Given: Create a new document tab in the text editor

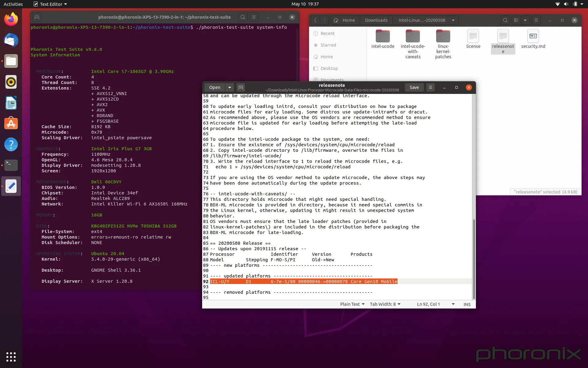Looking at the screenshot, I should [241, 87].
